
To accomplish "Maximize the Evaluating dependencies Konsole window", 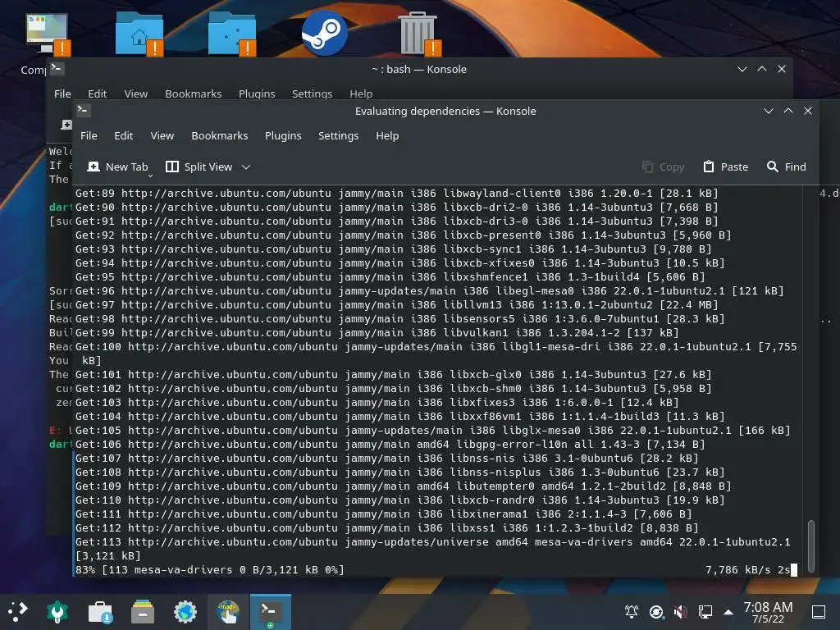I will click(788, 111).
